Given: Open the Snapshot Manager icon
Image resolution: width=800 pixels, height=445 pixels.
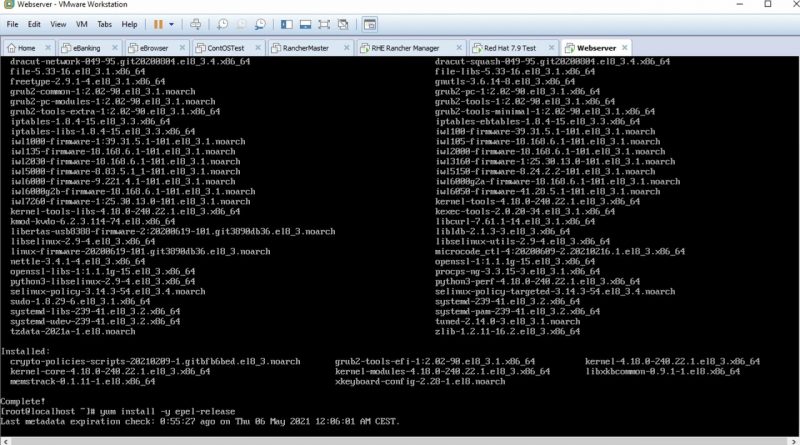Looking at the screenshot, I should point(260,24).
